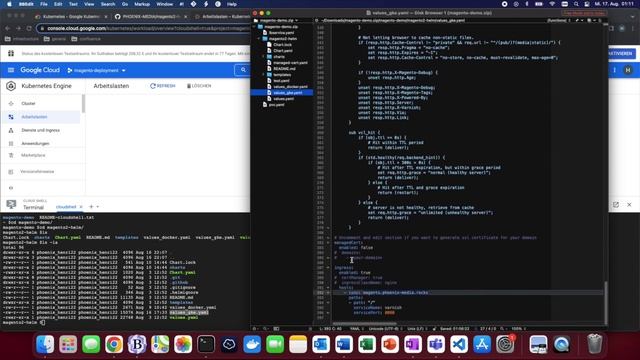Open the BBEdit Window menu
Image resolution: width=640 pixels, height=360 pixels.
[x=164, y=4]
